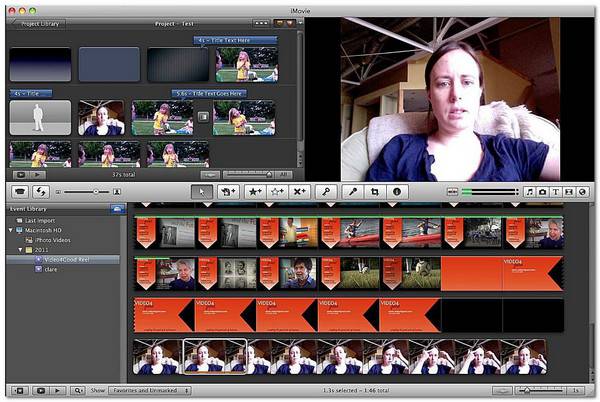
Task: Select the dark blue gradient first project clip
Action: tap(40, 64)
